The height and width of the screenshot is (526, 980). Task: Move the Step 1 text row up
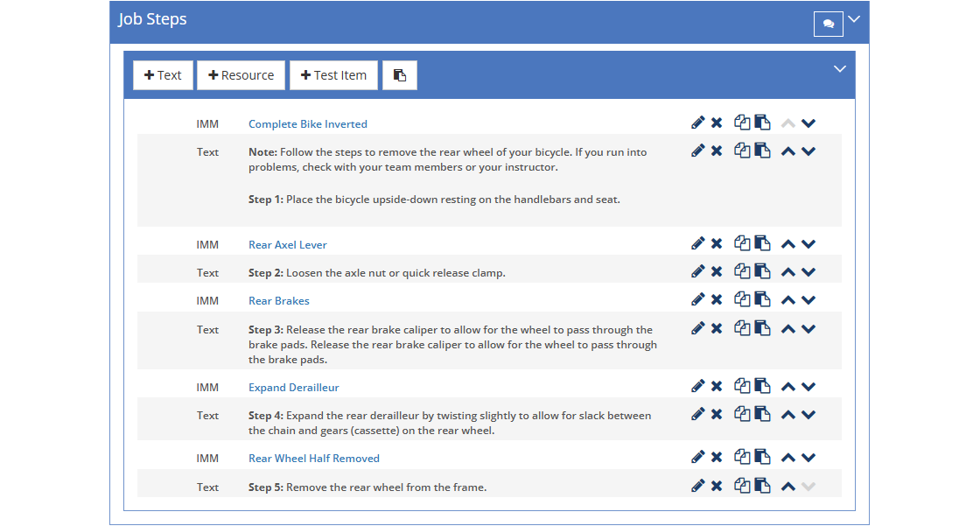[x=788, y=151]
